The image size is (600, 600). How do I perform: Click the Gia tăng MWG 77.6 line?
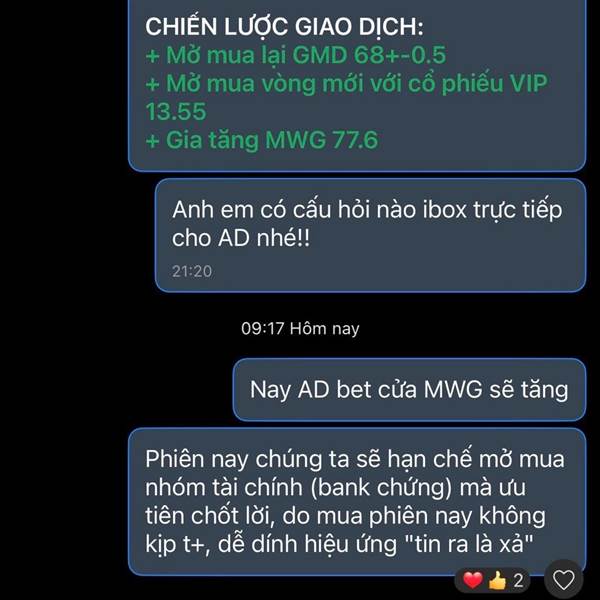point(262,140)
